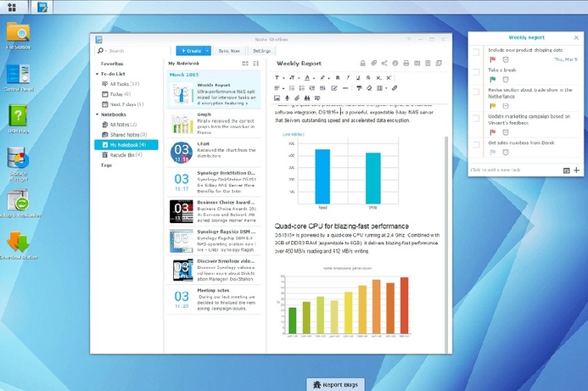Screen dimensions: 588x391
Task: Check 'Get sales numbers from Derek' task
Action: pos(476,145)
